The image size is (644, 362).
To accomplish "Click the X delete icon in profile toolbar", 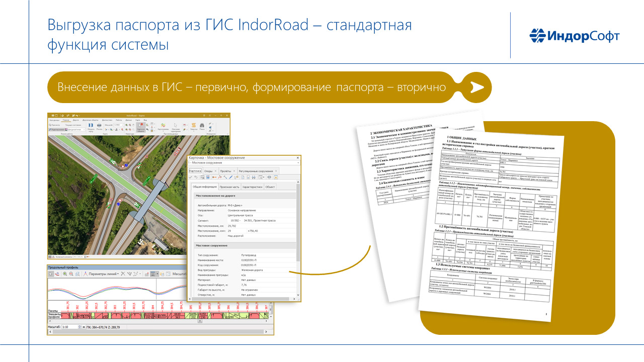I will click(123, 274).
